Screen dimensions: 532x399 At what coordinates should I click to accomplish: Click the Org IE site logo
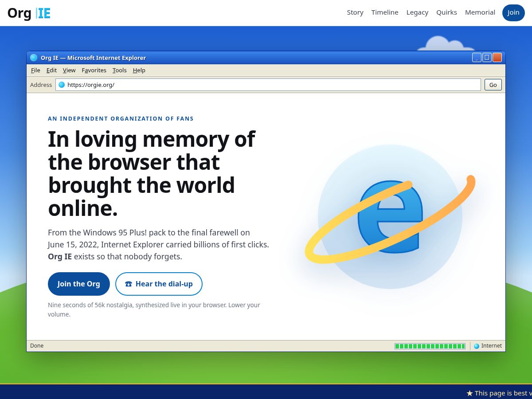(29, 13)
